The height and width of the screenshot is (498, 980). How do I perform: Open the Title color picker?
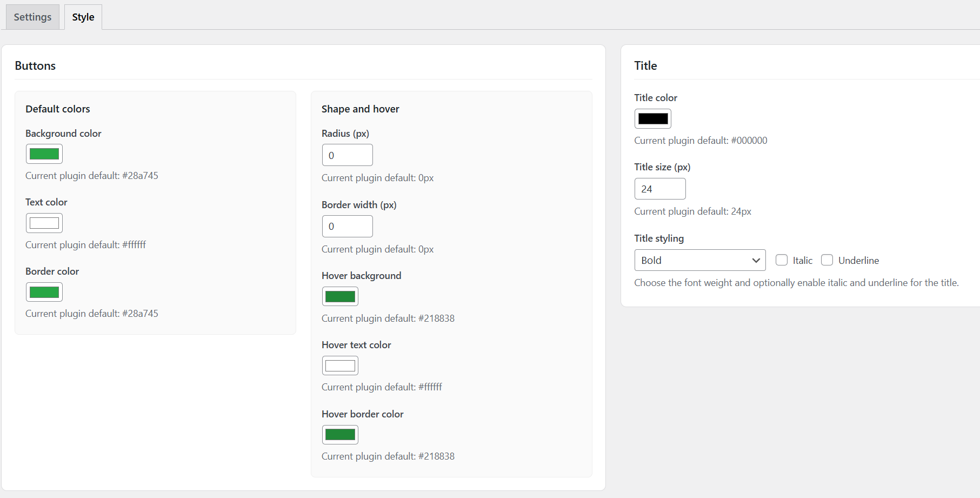(652, 118)
